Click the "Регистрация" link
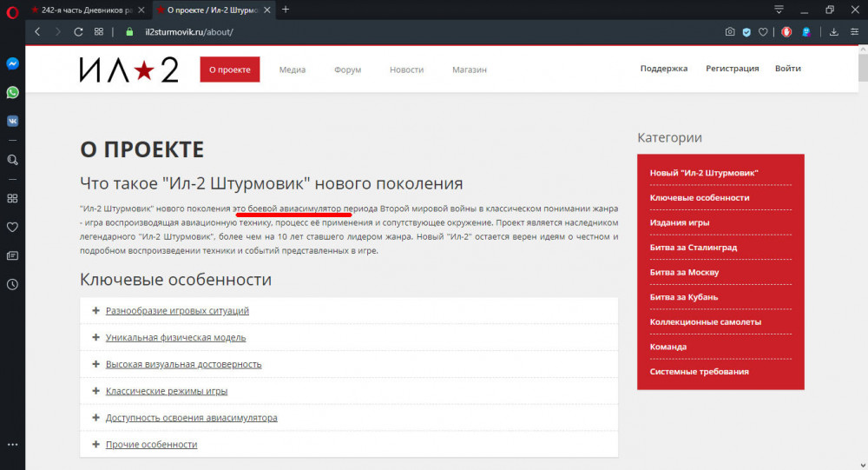The width and height of the screenshot is (868, 470). tap(732, 69)
